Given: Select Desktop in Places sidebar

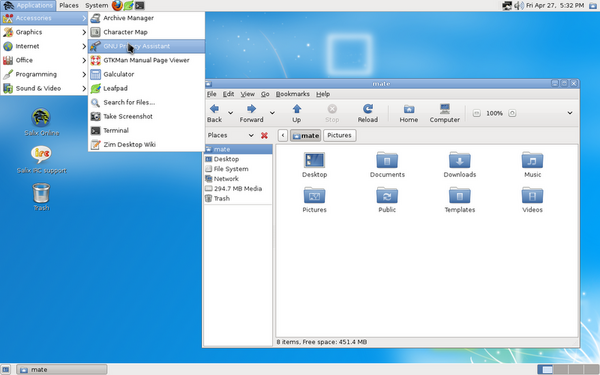Looking at the screenshot, I should (x=238, y=159).
